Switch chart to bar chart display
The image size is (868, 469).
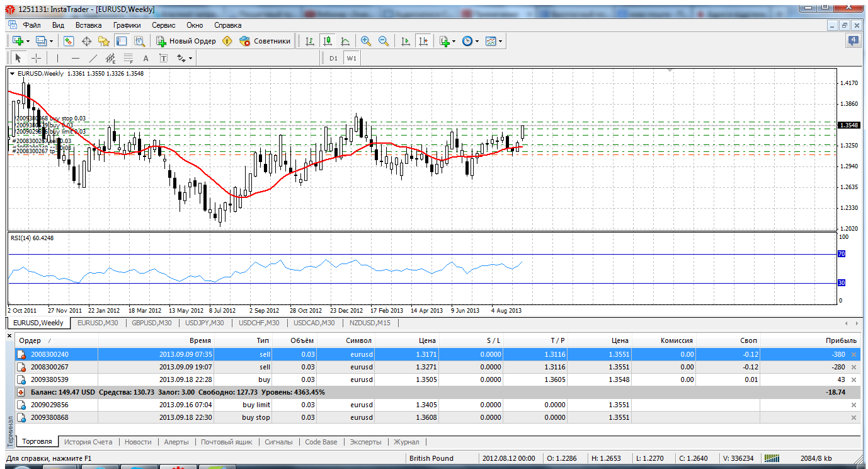tap(309, 41)
